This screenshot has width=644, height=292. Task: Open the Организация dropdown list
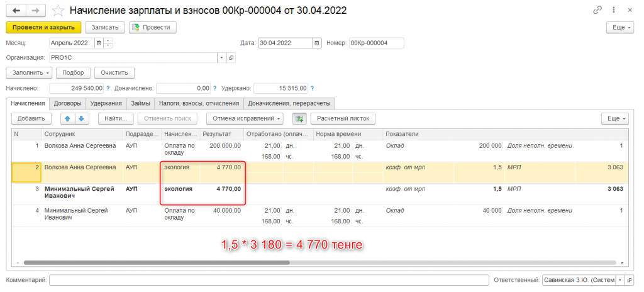click(221, 58)
